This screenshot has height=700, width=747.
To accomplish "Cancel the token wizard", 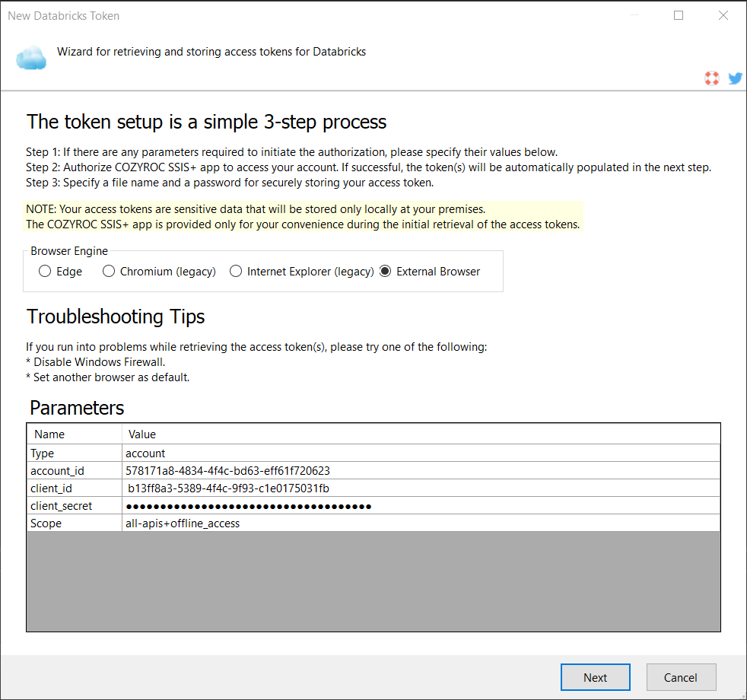I will (x=681, y=677).
